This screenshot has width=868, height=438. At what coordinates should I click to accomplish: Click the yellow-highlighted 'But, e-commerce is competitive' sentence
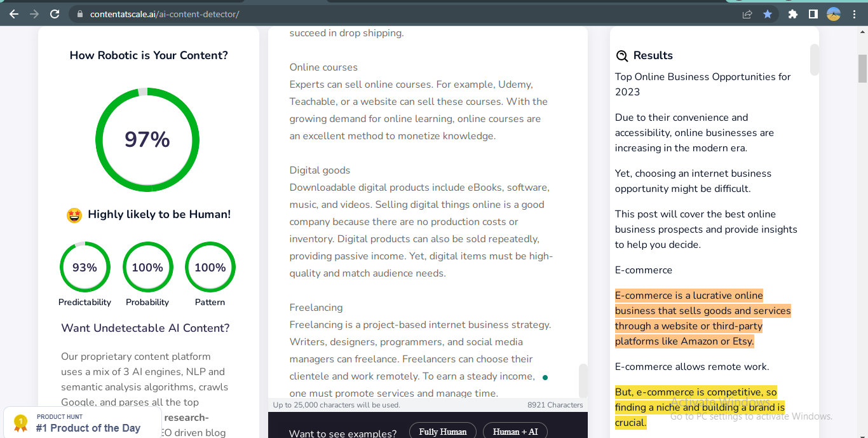pos(700,407)
